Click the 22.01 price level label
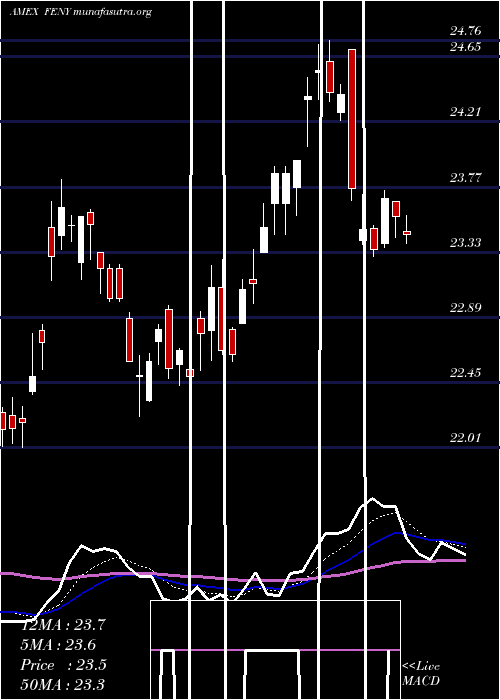 (466, 437)
